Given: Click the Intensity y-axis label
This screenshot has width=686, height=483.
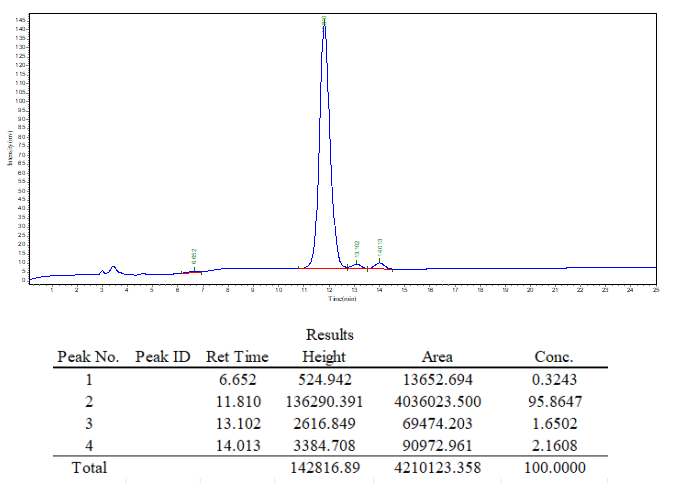Looking at the screenshot, I should pyautogui.click(x=10, y=148).
